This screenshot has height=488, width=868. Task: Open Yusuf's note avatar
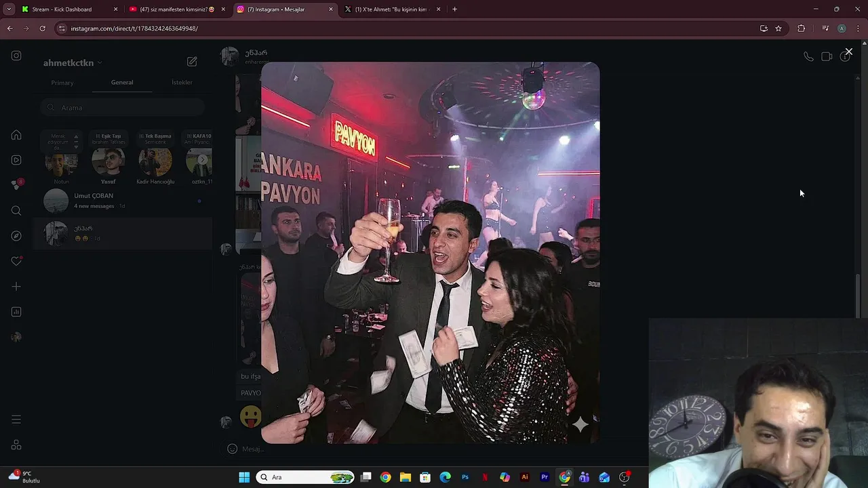point(108,161)
